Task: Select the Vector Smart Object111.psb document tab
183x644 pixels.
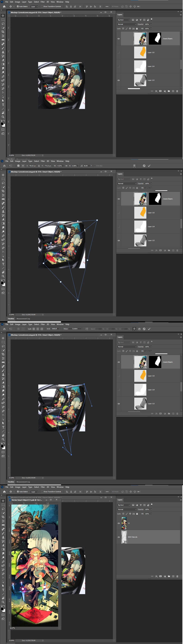Action: pyautogui.click(x=27, y=500)
